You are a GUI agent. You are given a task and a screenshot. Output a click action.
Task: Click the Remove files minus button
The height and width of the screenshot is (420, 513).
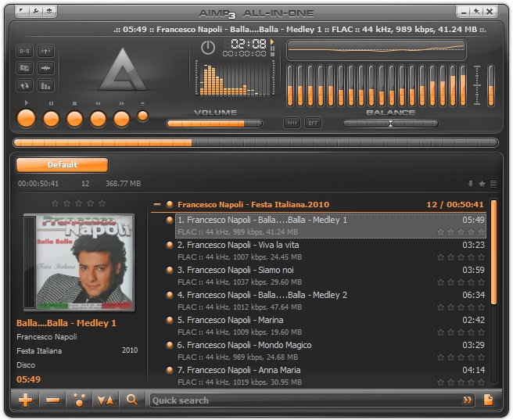click(52, 400)
